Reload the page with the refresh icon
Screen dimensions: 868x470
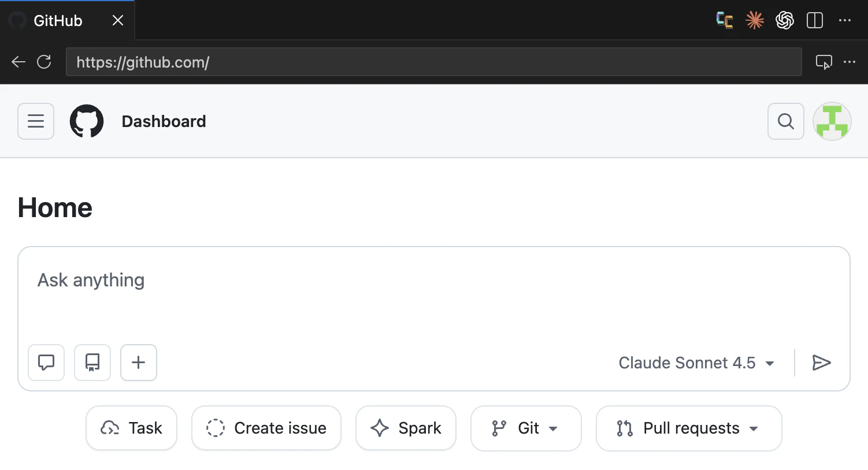44,62
